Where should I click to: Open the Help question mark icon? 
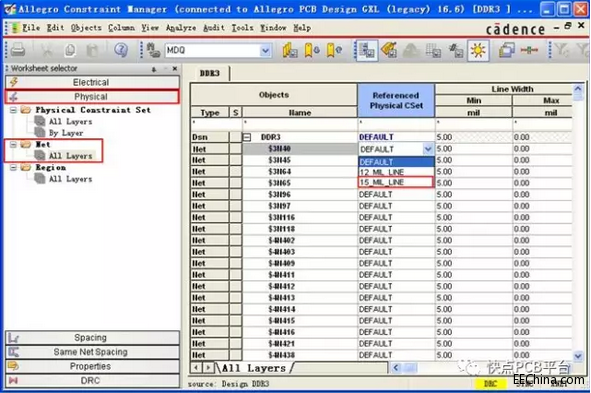tap(121, 50)
